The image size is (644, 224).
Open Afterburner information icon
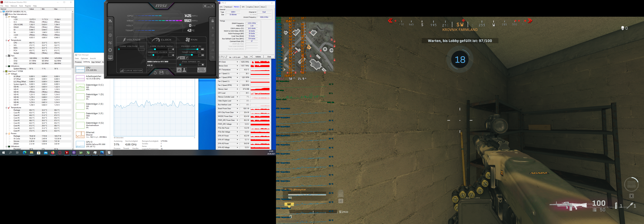(110, 35)
